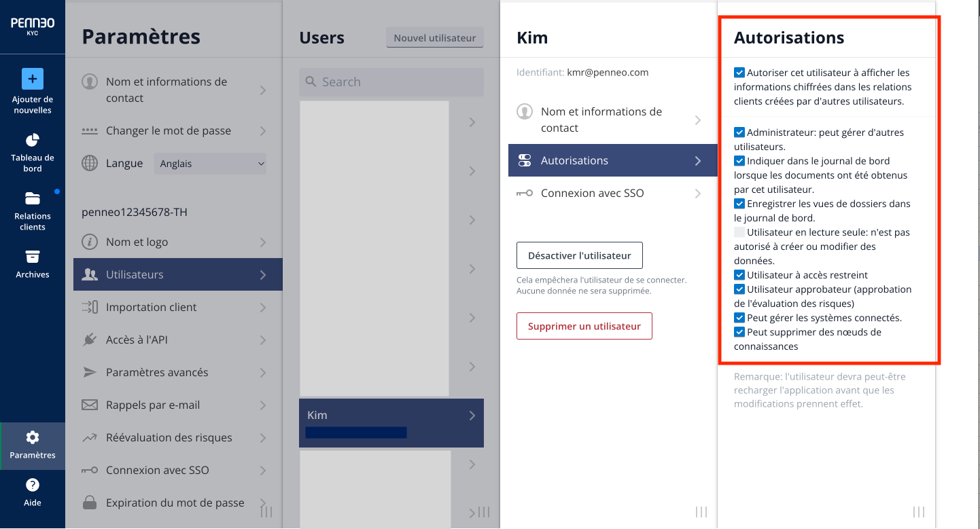Expand the Réévaluation des risques chevron
The width and height of the screenshot is (980, 529).
click(x=263, y=438)
